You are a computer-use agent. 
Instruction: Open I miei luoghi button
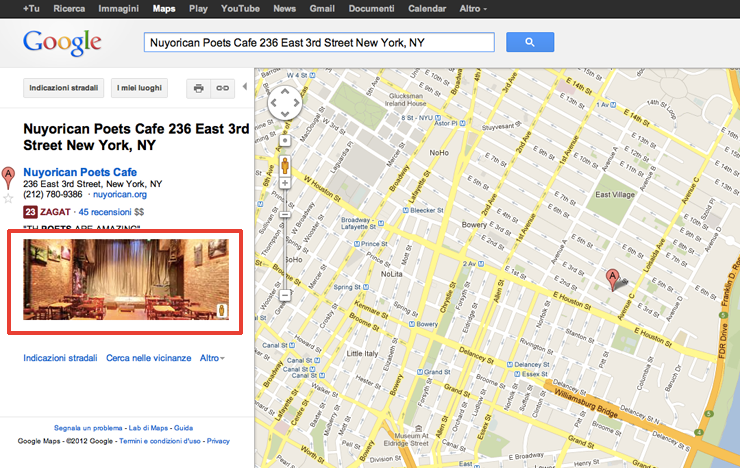tap(139, 88)
